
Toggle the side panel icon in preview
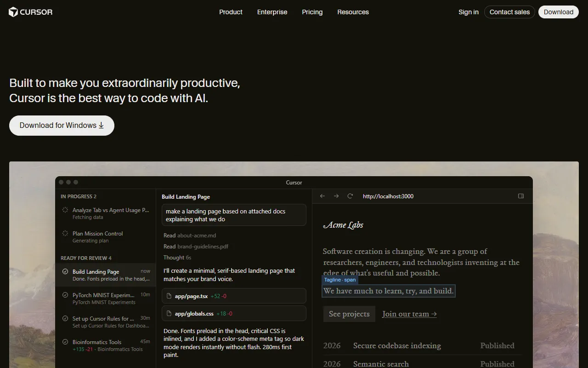tap(521, 196)
